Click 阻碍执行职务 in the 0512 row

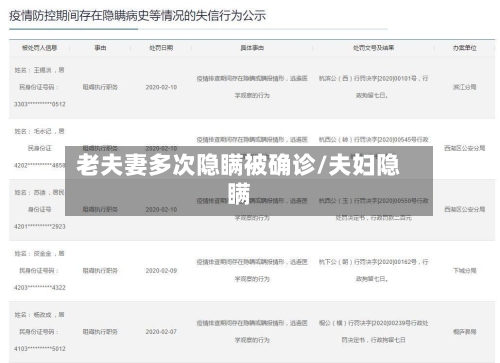pos(100,87)
